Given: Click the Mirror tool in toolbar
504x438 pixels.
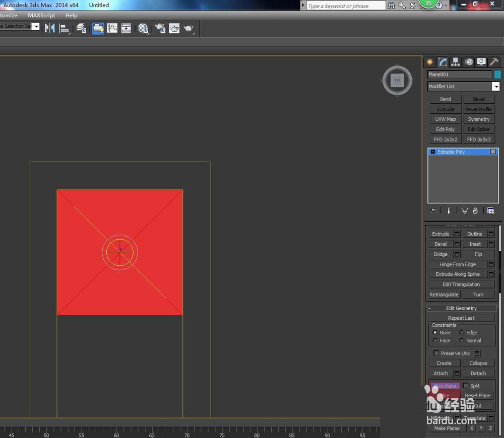Looking at the screenshot, I should [50, 28].
